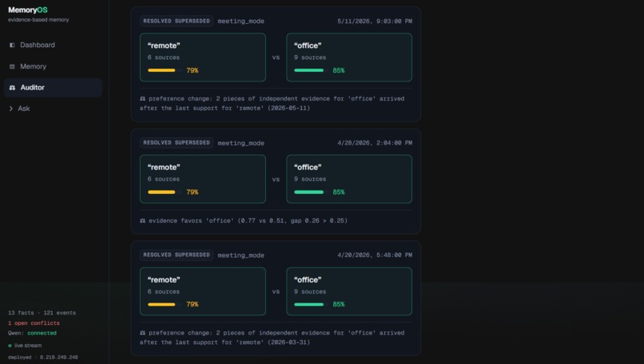Click "6 sources" in the 5/11/2026 remote card
This screenshot has height=364, width=644.
(x=164, y=57)
